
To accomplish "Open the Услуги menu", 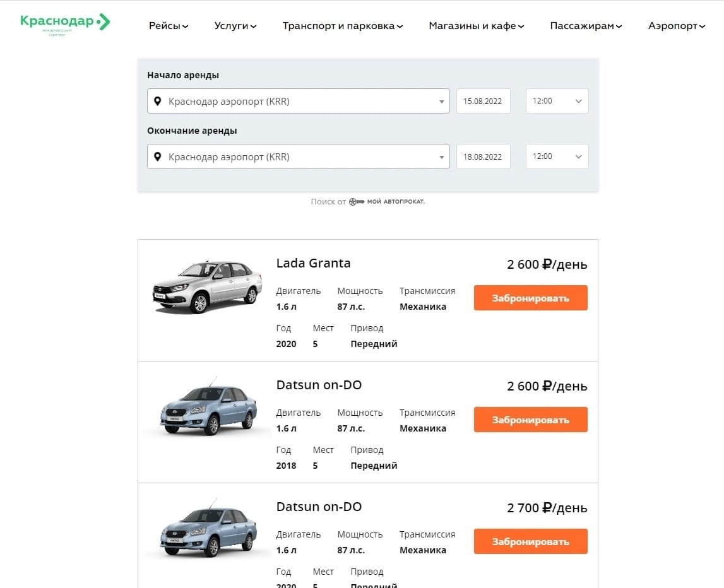I will tap(235, 26).
